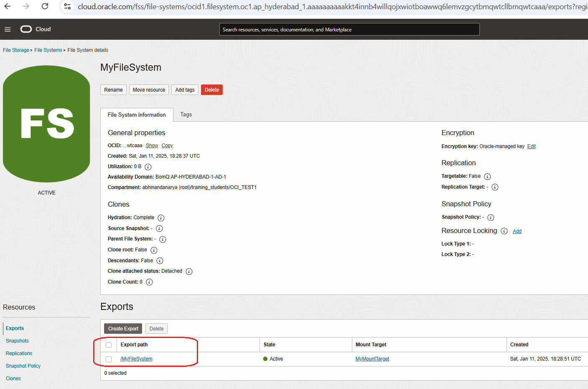This screenshot has height=389, width=588.
Task: Tick the checkbox for /MyFileSystem export
Action: tap(109, 359)
